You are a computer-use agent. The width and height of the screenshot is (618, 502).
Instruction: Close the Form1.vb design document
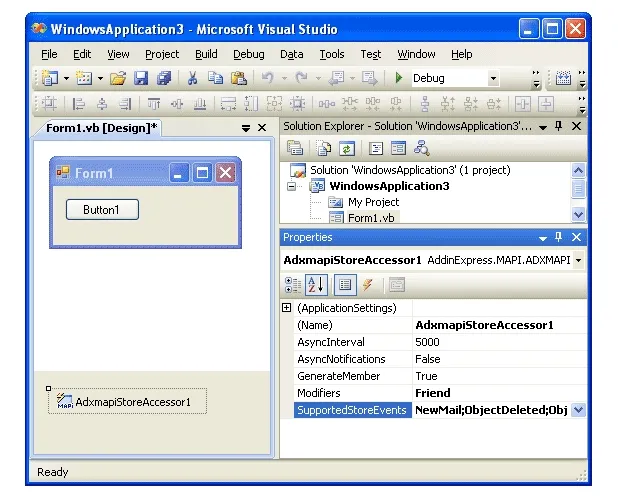click(262, 128)
